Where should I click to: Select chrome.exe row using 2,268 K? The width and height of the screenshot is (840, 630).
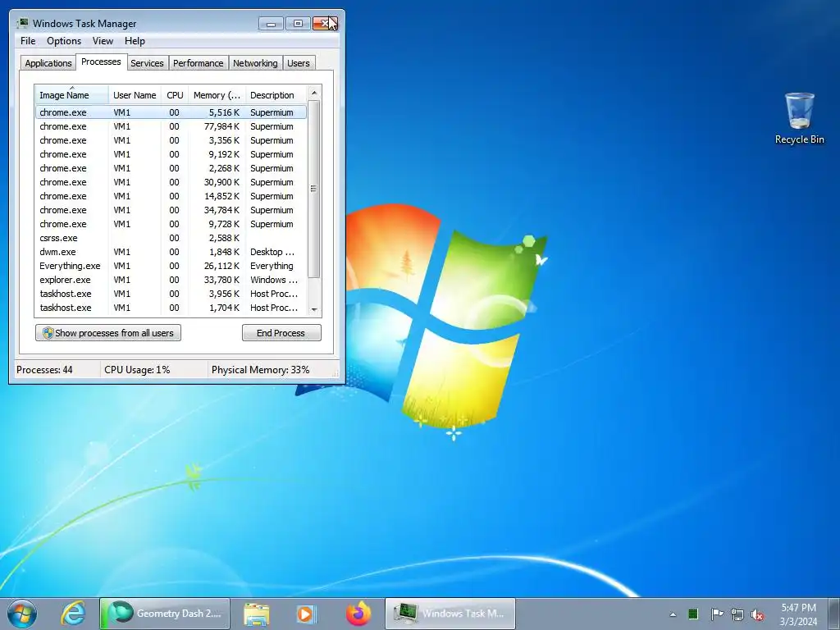[171, 168]
